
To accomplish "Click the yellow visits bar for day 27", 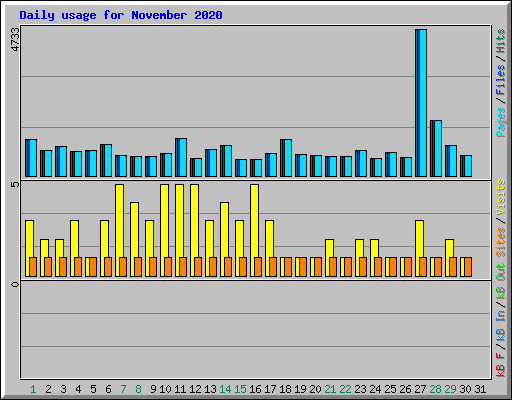I will pos(419,238).
